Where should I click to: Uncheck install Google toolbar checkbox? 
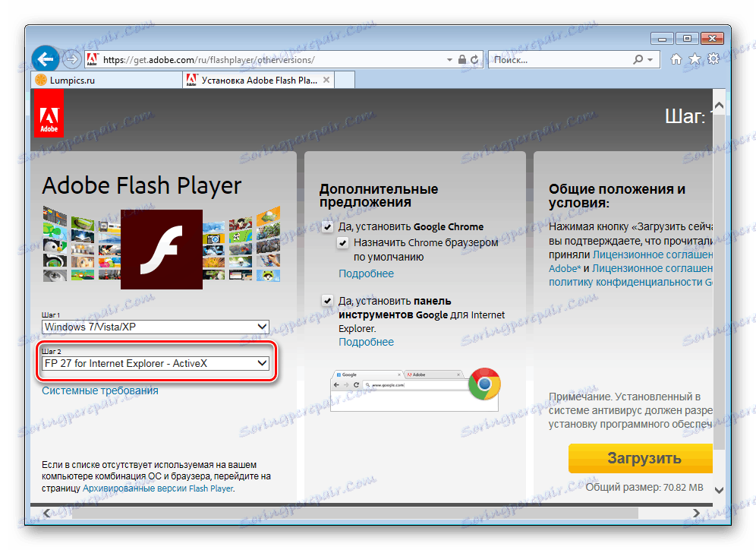327,301
